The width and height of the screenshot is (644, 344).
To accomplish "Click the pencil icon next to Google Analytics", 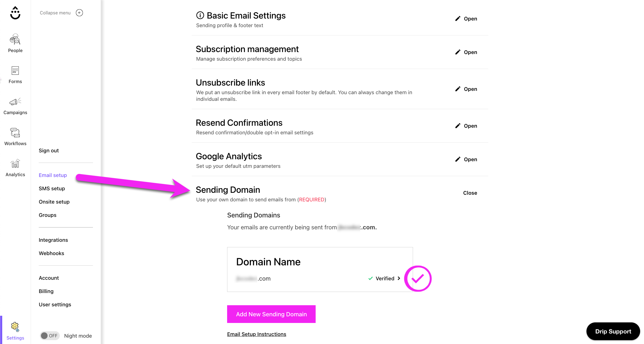I will (x=458, y=159).
